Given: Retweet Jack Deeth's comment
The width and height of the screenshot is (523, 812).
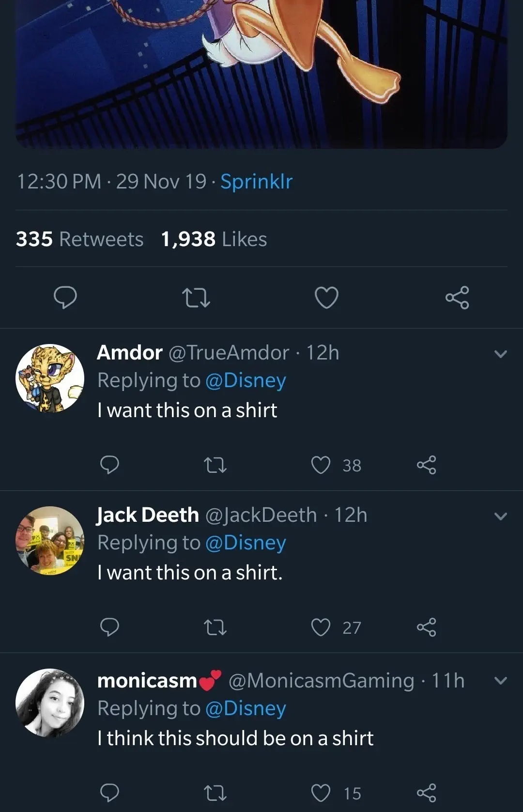Looking at the screenshot, I should click(x=216, y=628).
